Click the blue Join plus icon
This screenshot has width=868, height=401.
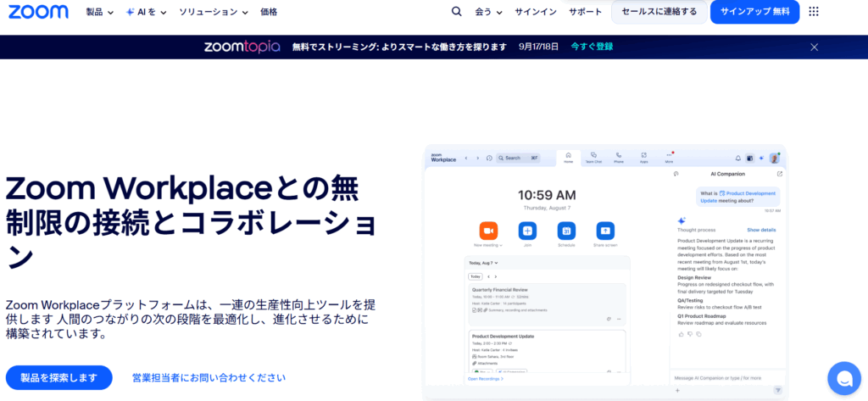[527, 231]
